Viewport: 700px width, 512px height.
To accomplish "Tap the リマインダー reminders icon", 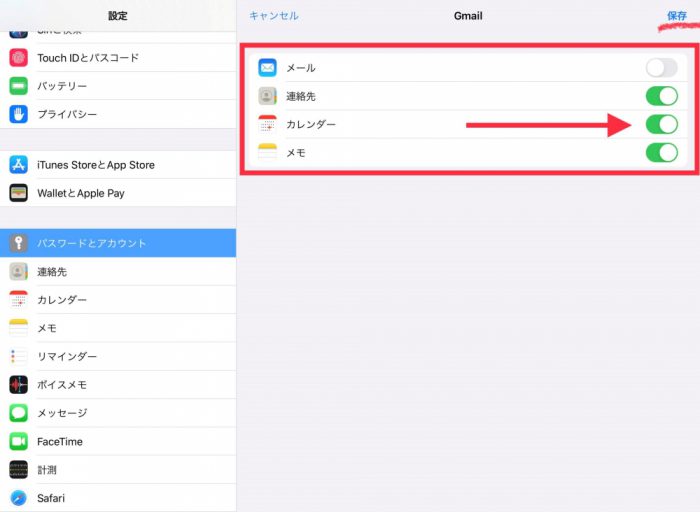I will tap(18, 356).
